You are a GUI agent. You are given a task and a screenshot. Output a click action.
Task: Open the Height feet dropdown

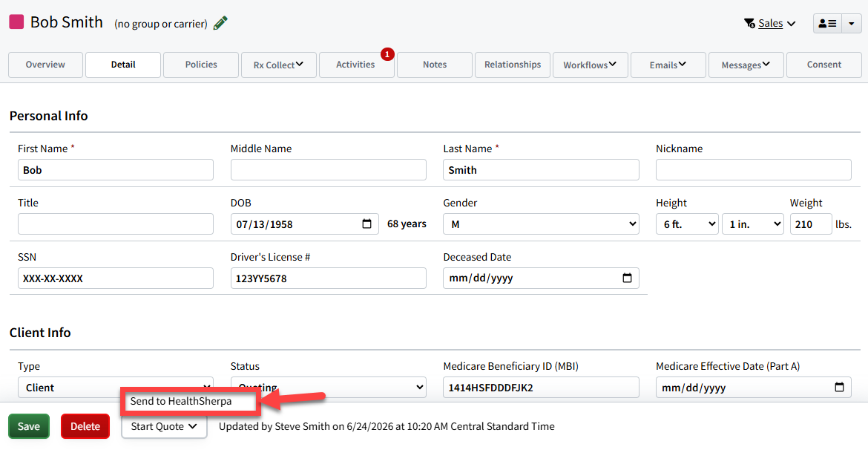tap(687, 224)
